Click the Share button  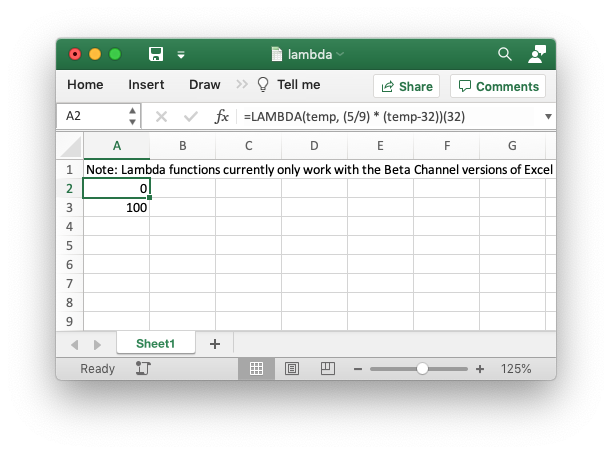(x=406, y=86)
